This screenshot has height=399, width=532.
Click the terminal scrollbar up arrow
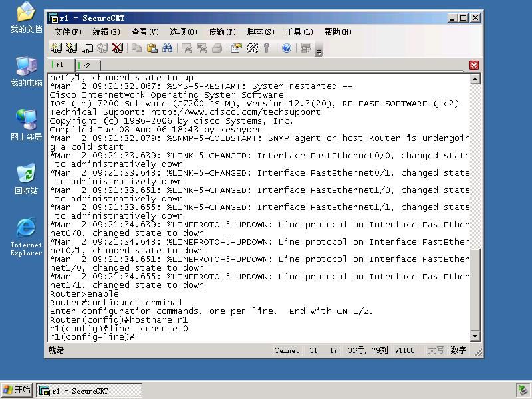(475, 79)
